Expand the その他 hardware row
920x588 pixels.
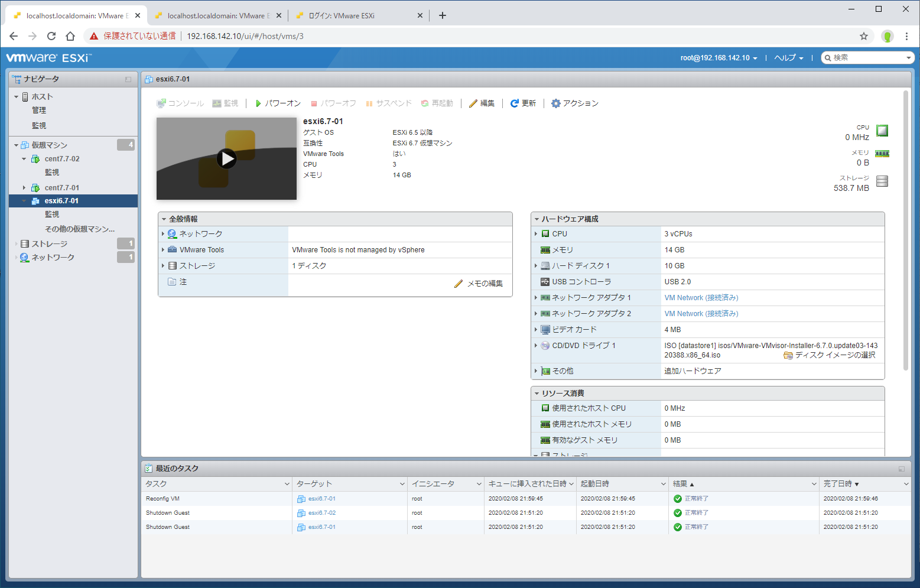536,371
